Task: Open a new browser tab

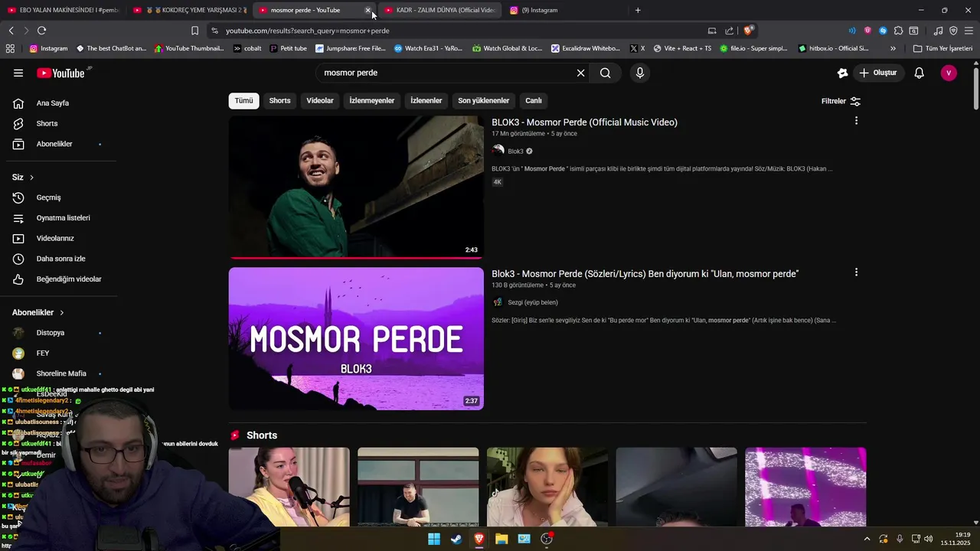Action: point(638,10)
